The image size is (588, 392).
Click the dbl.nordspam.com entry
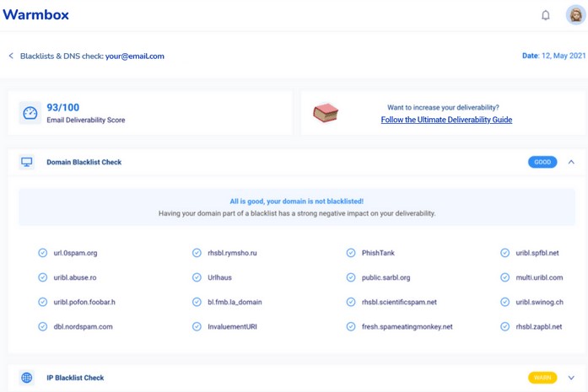[x=83, y=327]
